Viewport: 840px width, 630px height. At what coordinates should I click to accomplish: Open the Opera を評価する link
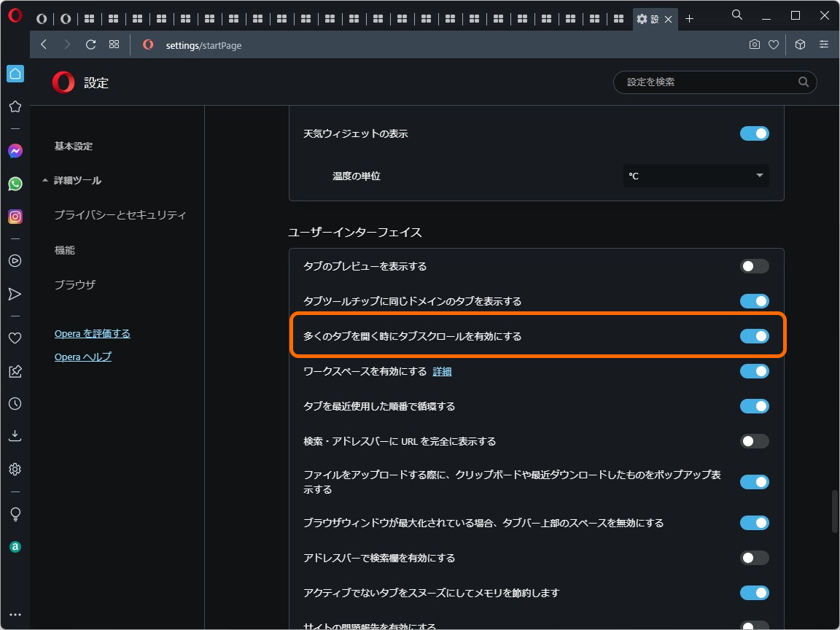click(93, 333)
